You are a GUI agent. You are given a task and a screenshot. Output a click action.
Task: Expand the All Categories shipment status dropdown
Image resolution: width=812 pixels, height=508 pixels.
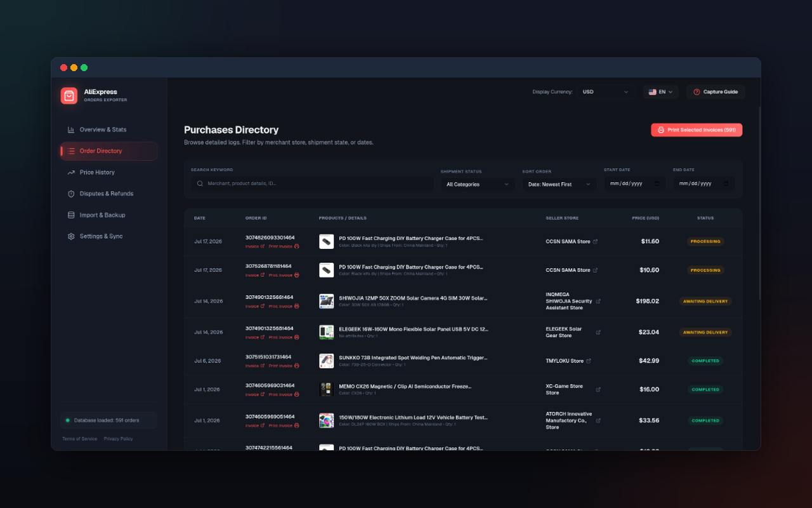coord(478,184)
